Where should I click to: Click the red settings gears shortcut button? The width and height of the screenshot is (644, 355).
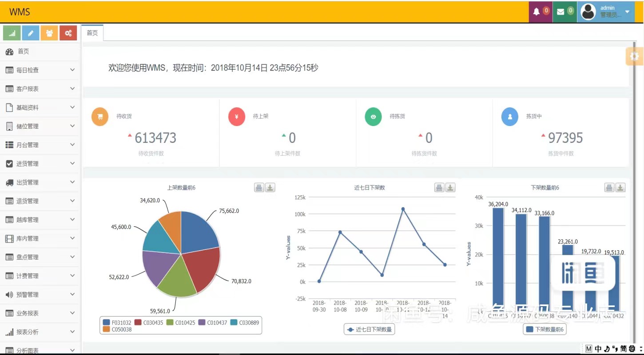(x=68, y=33)
